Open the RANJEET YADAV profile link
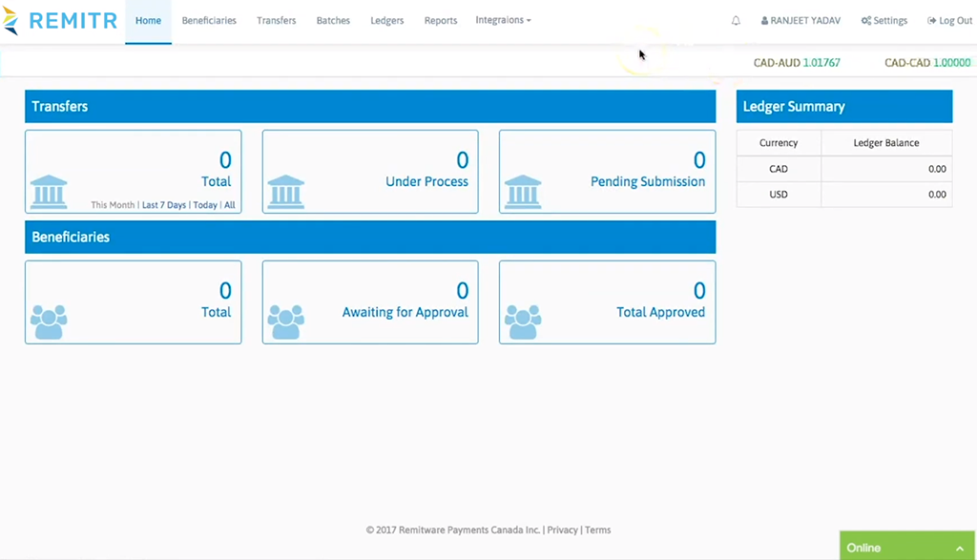 (x=800, y=21)
